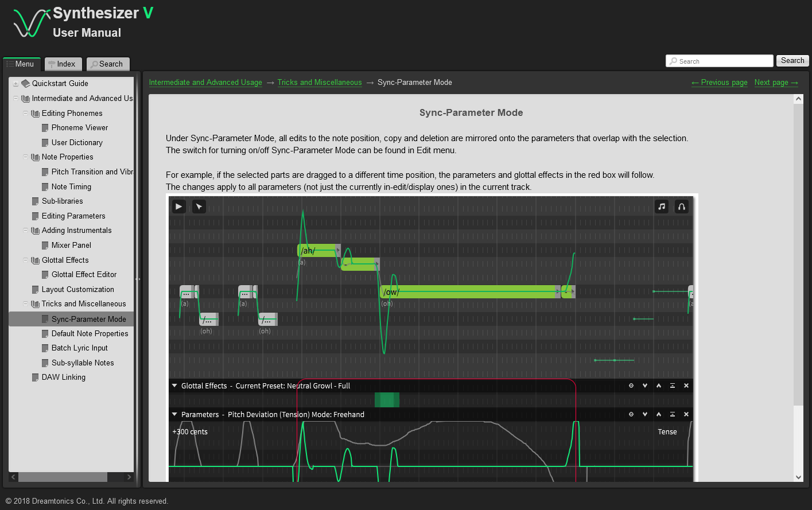The image size is (812, 510).
Task: Click the page icon beside User Dictionary
Action: pos(45,143)
